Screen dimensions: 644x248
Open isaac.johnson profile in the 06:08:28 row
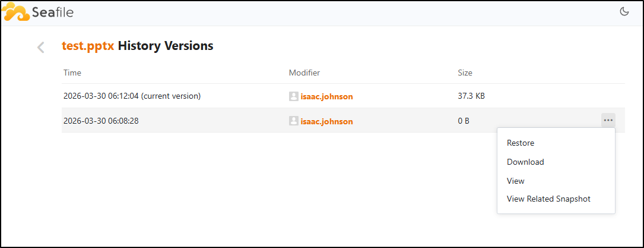(x=326, y=121)
